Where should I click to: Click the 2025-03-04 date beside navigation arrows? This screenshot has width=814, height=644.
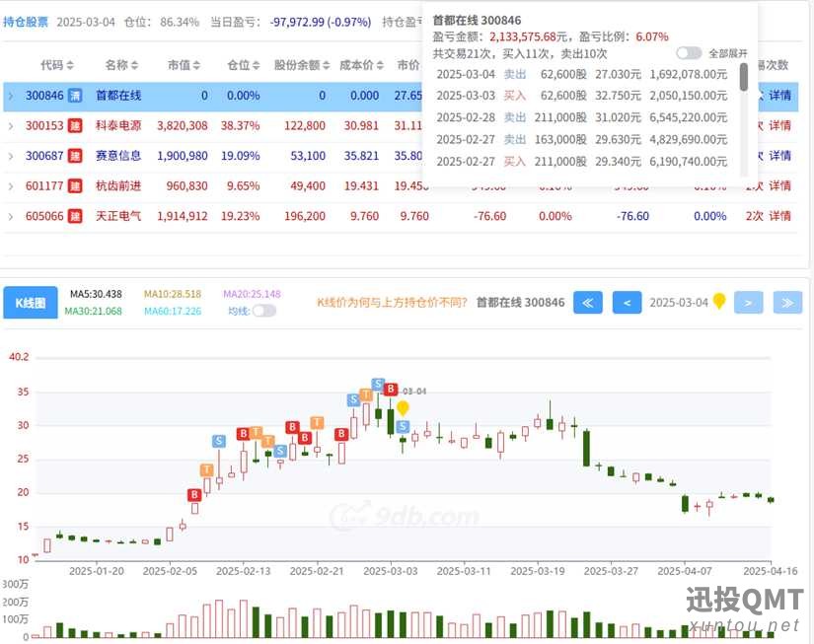[x=679, y=303]
